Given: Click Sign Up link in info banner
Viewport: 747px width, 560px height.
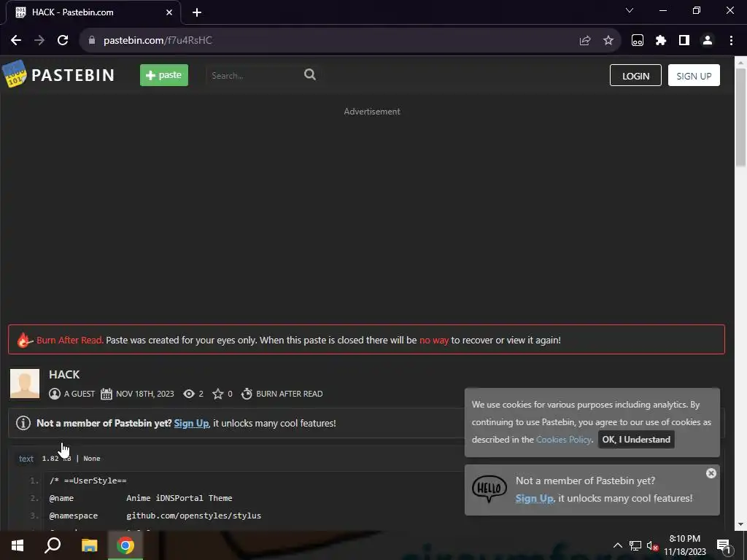Looking at the screenshot, I should [191, 423].
